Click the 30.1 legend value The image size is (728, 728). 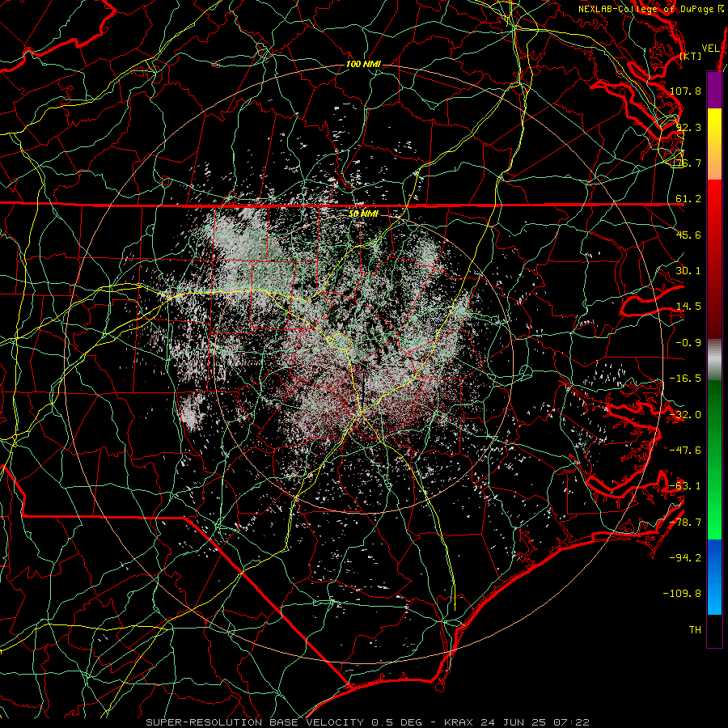688,271
